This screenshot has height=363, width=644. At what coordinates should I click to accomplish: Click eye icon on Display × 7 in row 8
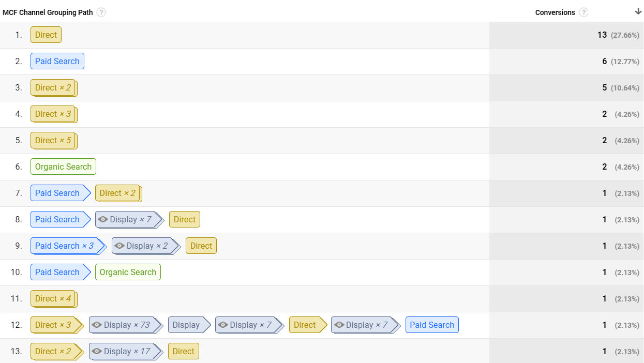103,220
